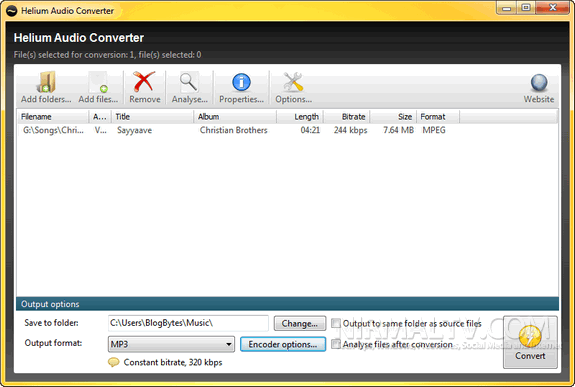
Task: Sort by the Format column header
Action: (438, 117)
